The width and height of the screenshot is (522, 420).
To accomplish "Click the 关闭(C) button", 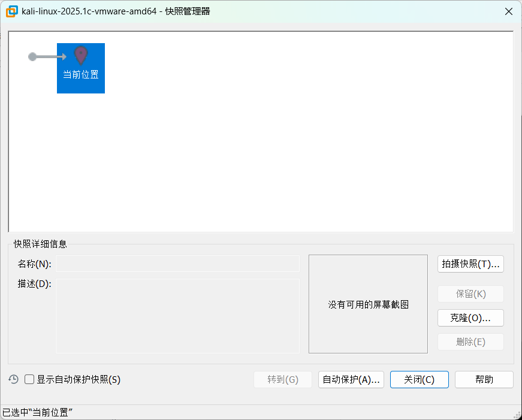I will coord(419,379).
